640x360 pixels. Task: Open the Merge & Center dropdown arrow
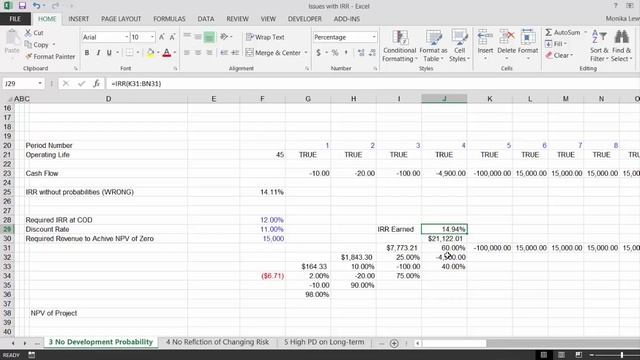pos(306,53)
